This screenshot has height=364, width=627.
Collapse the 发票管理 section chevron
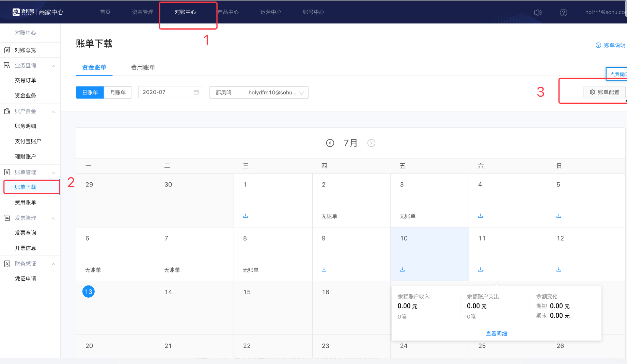(x=53, y=218)
